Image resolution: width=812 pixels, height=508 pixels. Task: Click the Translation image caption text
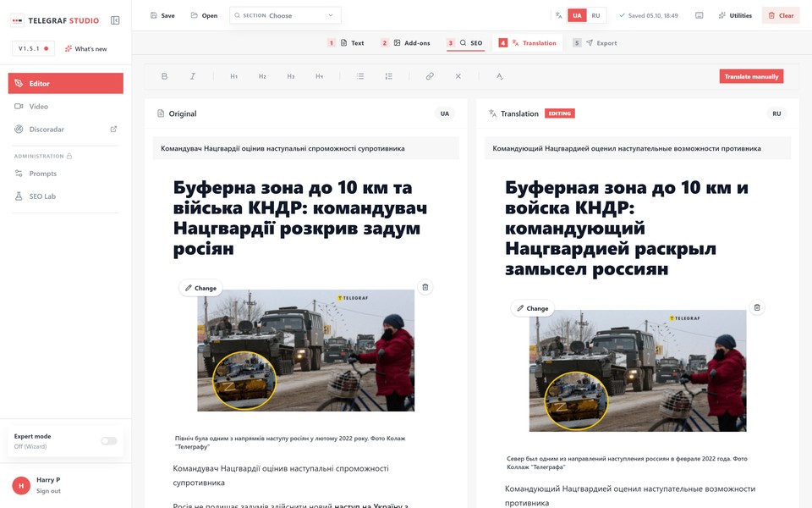coord(627,462)
